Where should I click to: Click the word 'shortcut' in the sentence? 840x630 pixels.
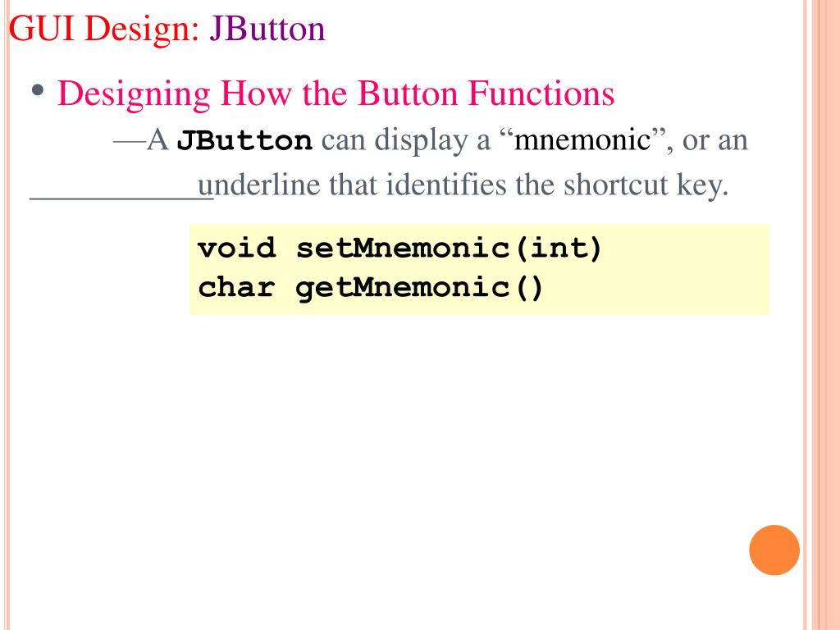(x=615, y=185)
